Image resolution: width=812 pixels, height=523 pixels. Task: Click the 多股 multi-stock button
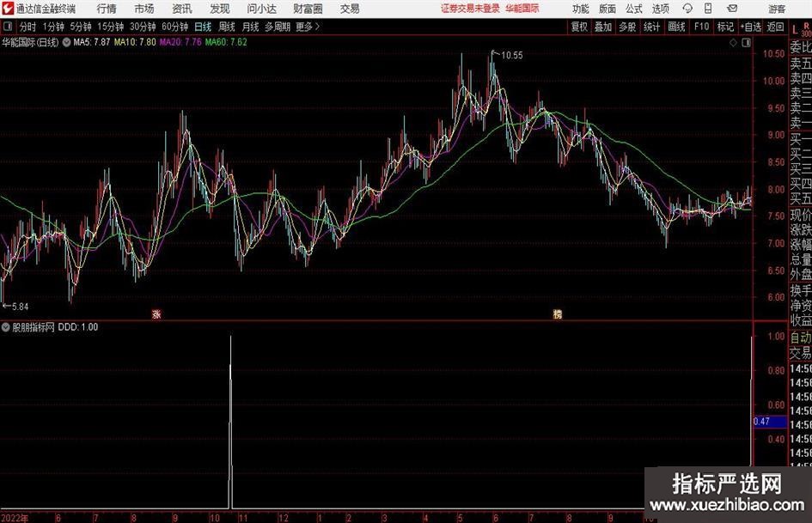tap(627, 27)
